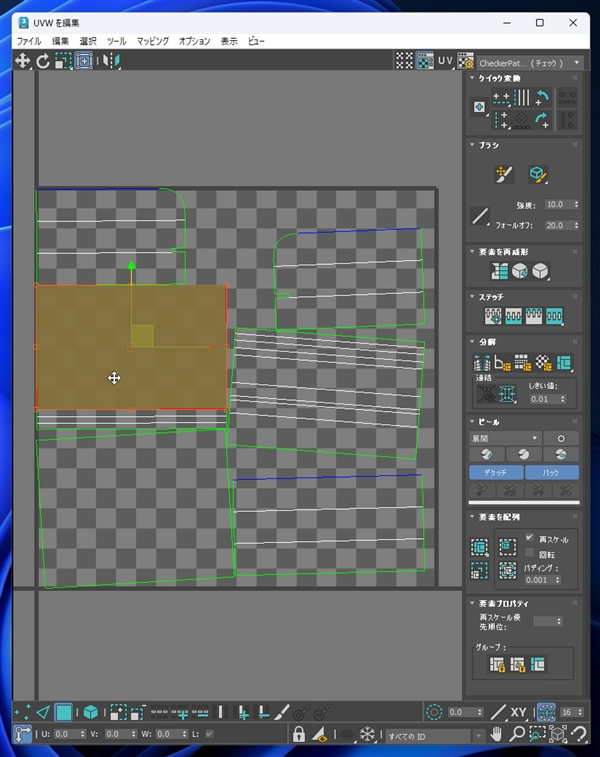Toggle the Rotate (回転) checkbox
The height and width of the screenshot is (757, 600).
tap(530, 553)
